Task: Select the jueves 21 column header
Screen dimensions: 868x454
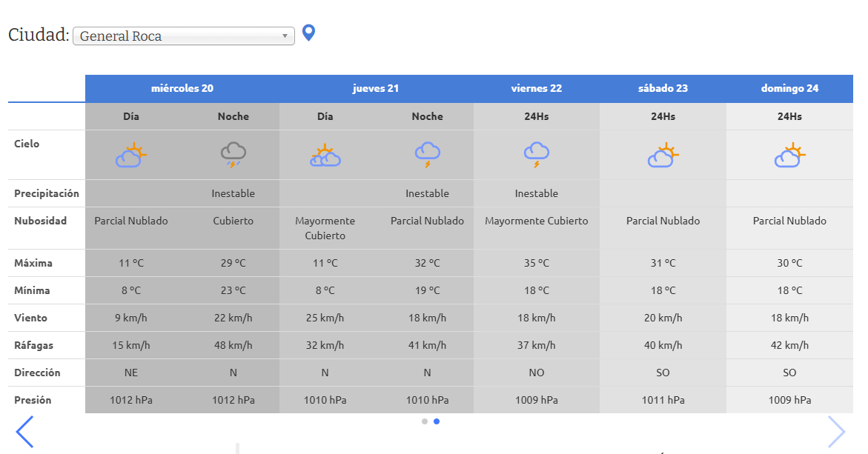Action: (376, 88)
